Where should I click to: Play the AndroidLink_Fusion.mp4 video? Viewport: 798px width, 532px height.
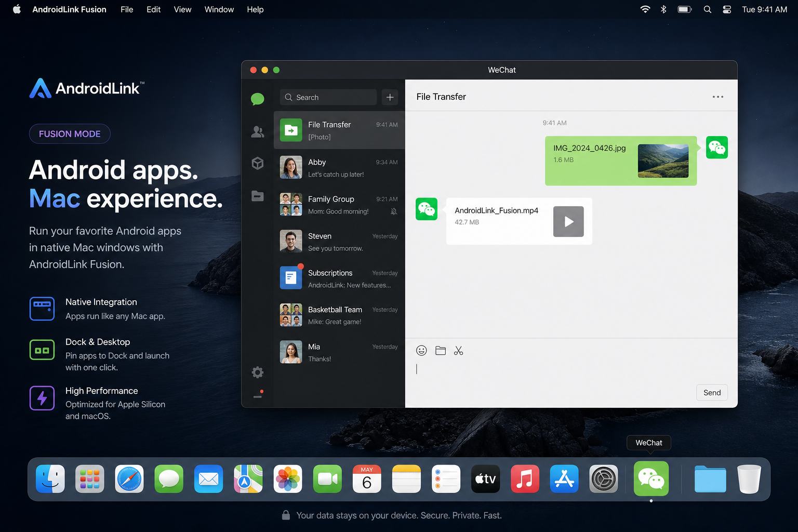[x=568, y=221]
